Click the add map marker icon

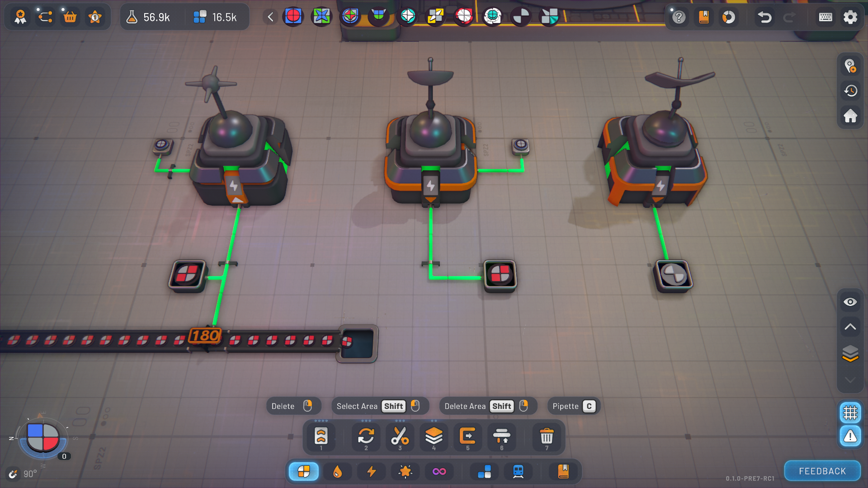[850, 66]
